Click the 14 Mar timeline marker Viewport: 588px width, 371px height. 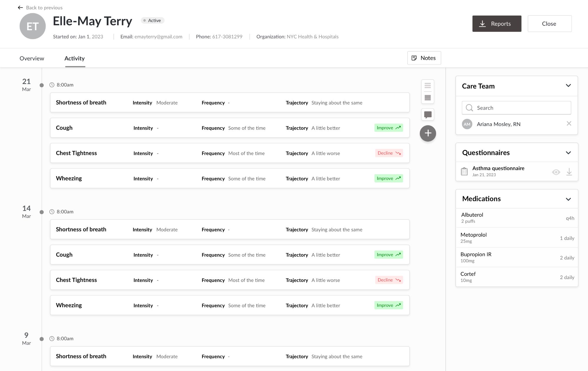42,212
